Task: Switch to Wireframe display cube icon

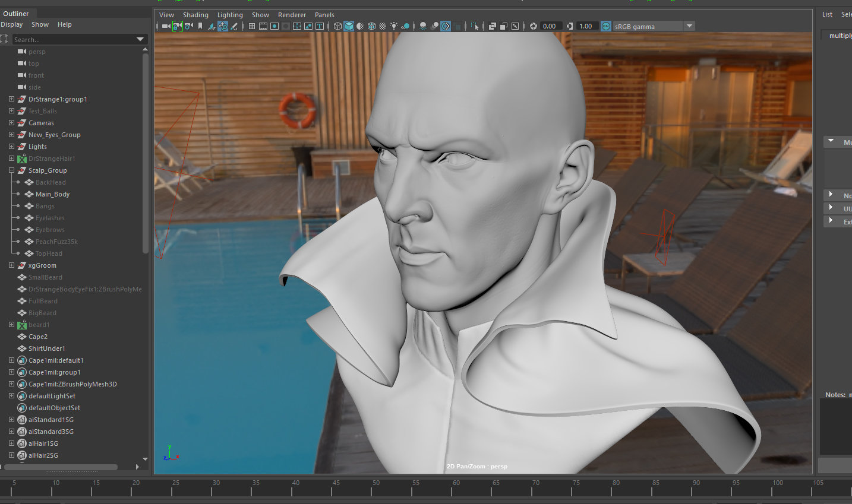Action: (337, 26)
